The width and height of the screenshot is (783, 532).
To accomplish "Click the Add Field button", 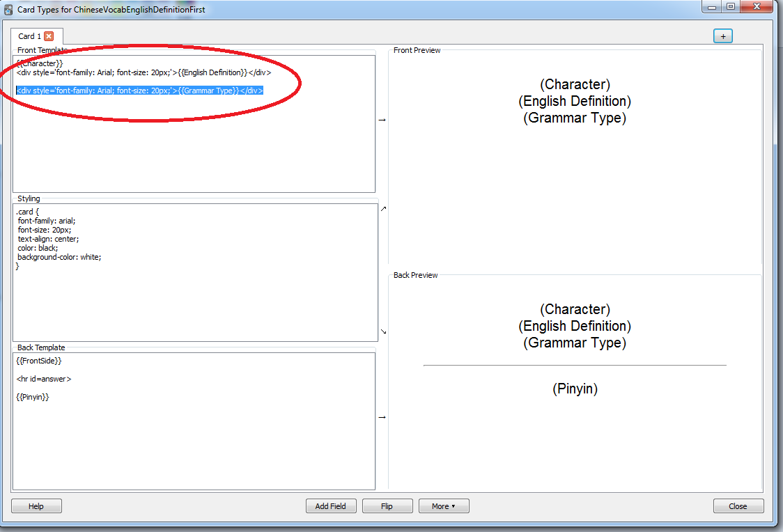I will [331, 506].
